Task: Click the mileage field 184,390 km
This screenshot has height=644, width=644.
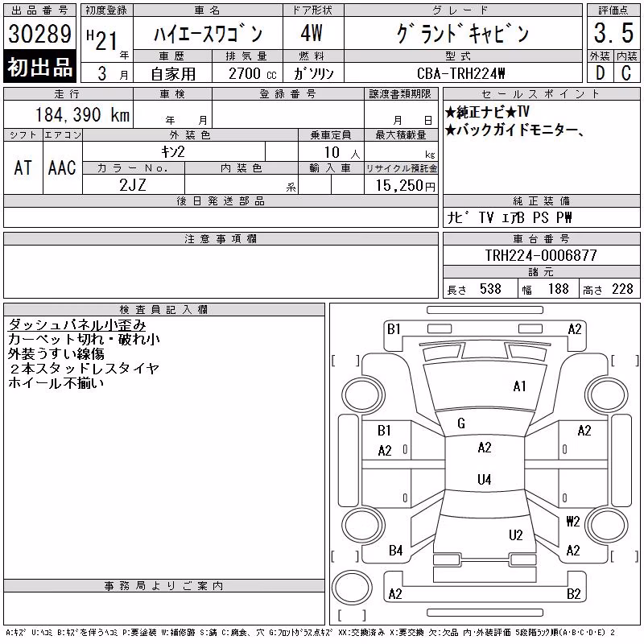Action: point(82,114)
